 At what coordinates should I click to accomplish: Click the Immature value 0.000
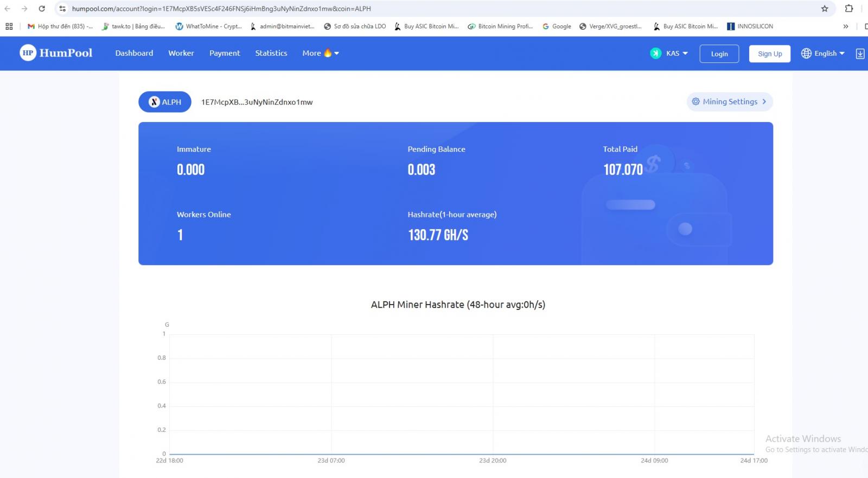190,170
